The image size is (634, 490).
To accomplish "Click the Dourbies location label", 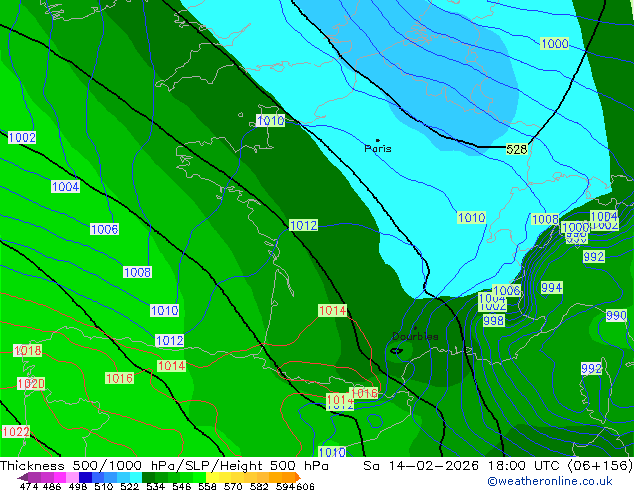I will (x=415, y=336).
